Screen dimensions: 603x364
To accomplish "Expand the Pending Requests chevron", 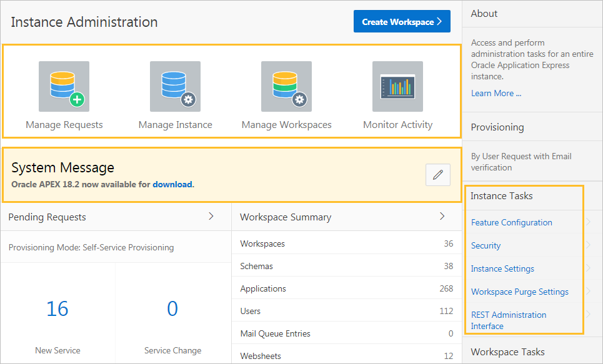I will (211, 216).
